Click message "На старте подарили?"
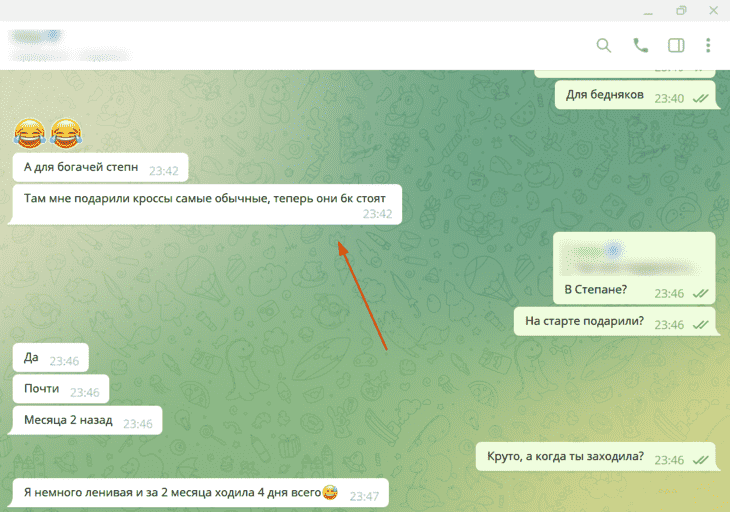The width and height of the screenshot is (730, 512). coord(615,322)
